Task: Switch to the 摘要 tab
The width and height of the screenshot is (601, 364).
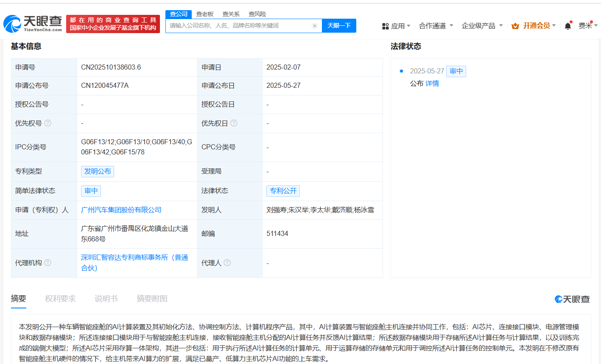Action: pos(19,299)
